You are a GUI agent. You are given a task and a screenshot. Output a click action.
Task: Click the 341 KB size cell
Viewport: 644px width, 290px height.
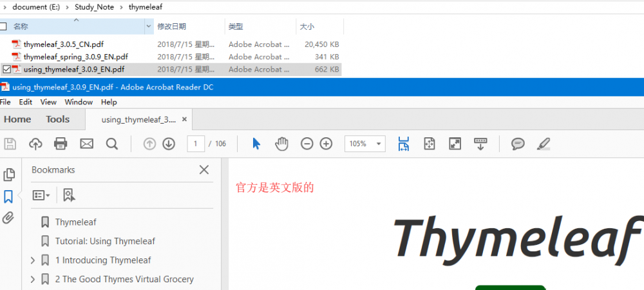(x=327, y=57)
